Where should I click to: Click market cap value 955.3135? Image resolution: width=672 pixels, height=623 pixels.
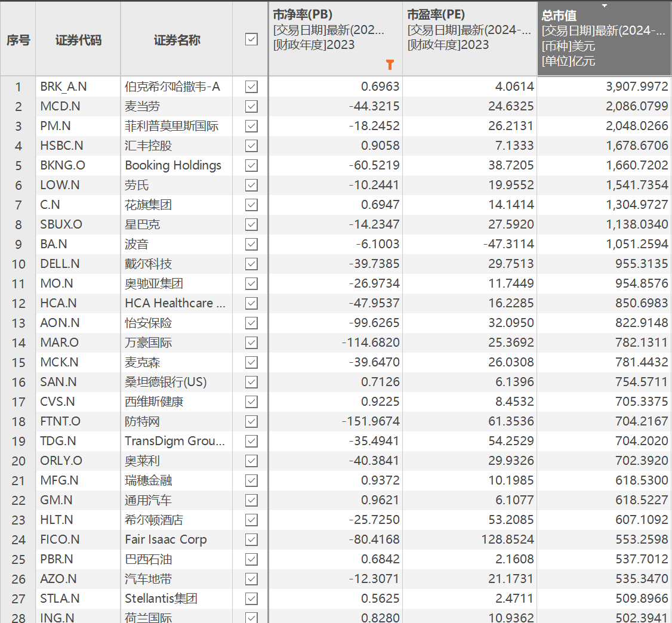[x=642, y=264]
